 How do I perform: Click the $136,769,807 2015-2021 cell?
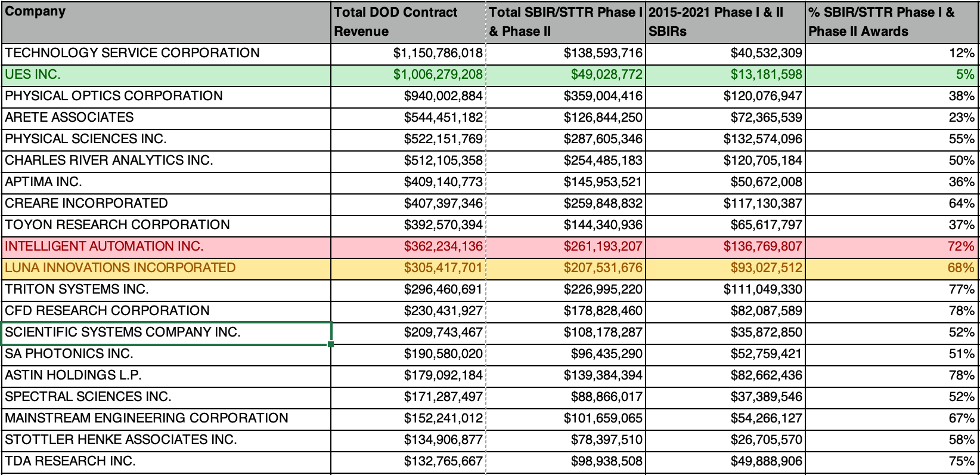click(725, 247)
